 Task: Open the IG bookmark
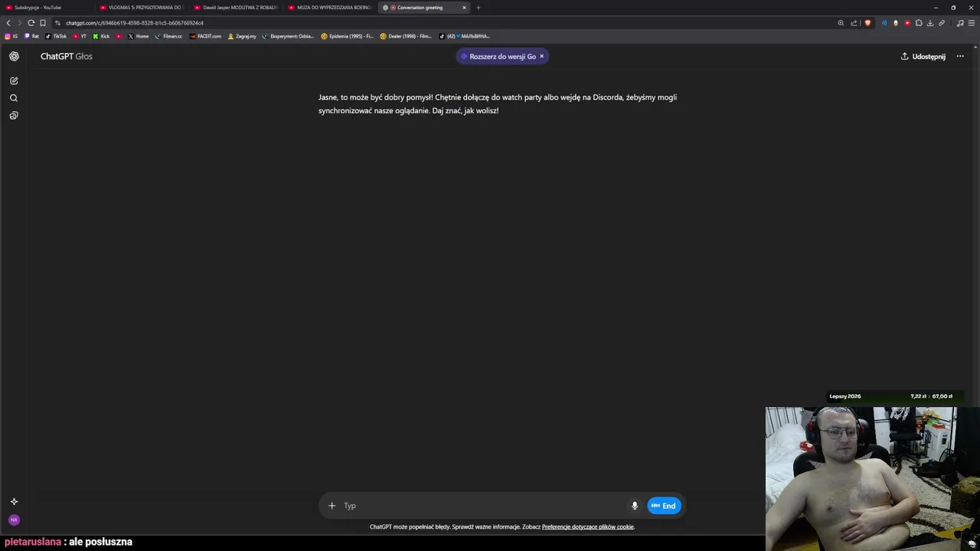(x=11, y=36)
